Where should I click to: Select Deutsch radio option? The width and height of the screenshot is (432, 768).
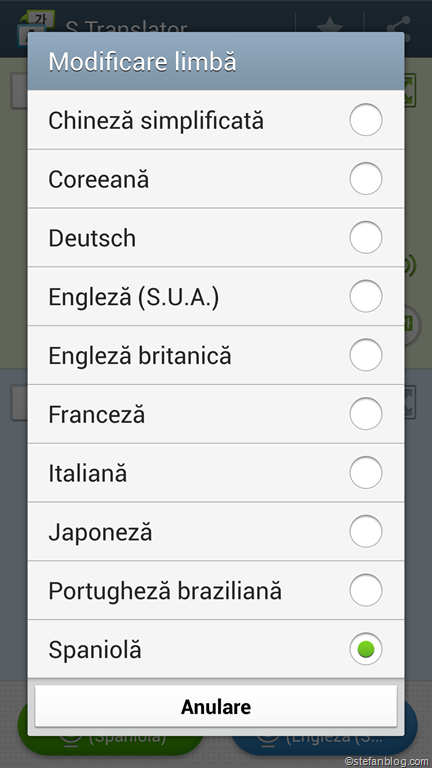click(365, 237)
